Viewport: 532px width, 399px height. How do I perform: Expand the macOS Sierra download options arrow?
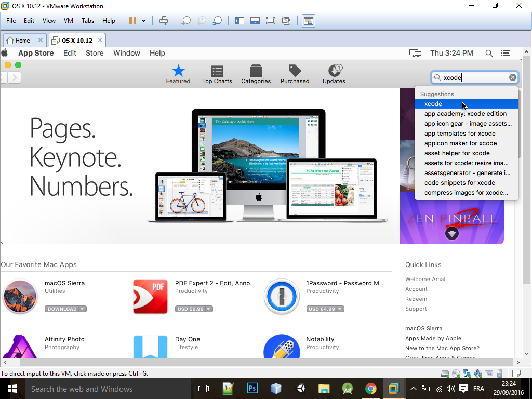pyautogui.click(x=83, y=309)
